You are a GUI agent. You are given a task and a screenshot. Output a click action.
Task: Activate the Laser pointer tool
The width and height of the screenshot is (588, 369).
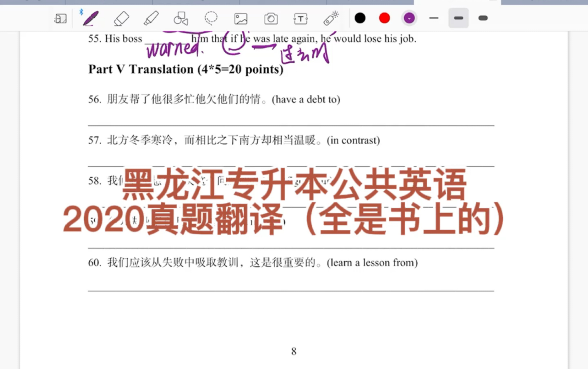coord(331,18)
